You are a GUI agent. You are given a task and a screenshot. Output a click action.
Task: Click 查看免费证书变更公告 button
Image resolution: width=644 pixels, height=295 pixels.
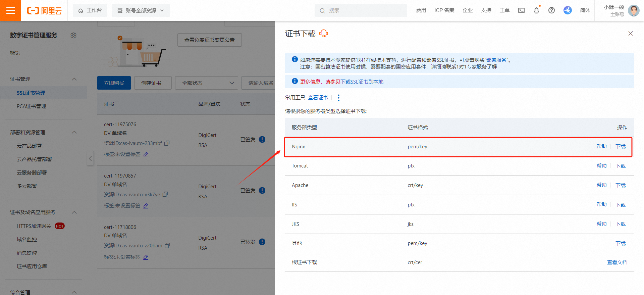[210, 40]
